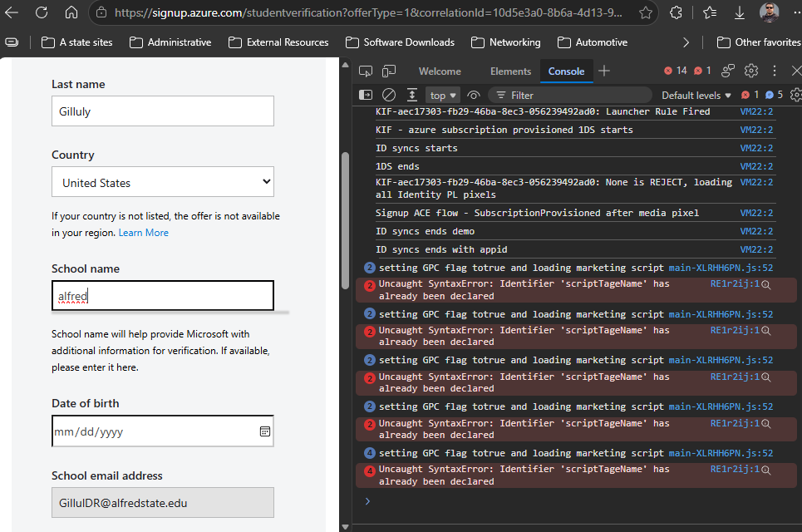Follow the Learn More link
The height and width of the screenshot is (532, 802).
click(x=143, y=233)
